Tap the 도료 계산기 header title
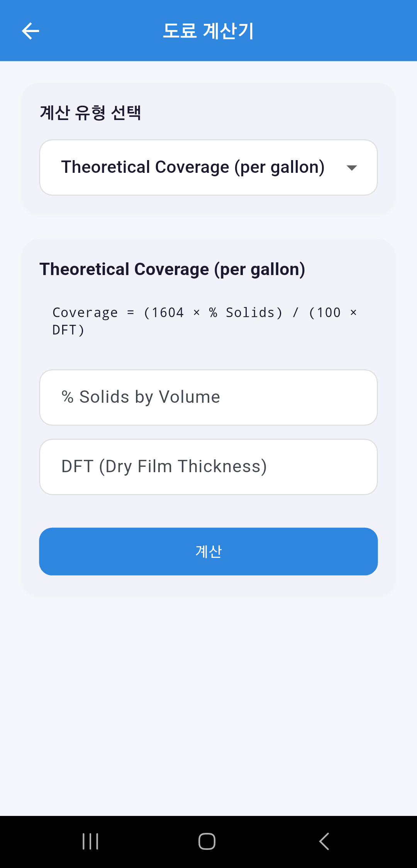This screenshot has height=868, width=417. (208, 31)
